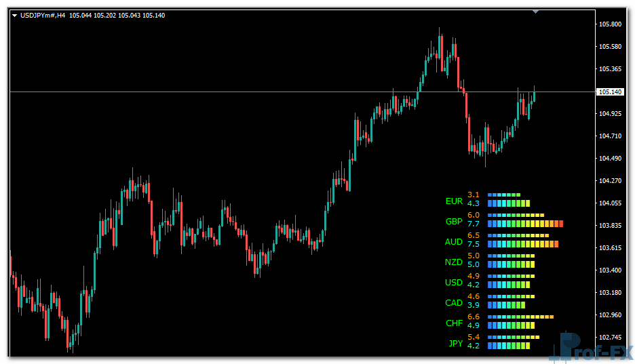Click CHF's 6.6 strength bar

click(x=520, y=317)
